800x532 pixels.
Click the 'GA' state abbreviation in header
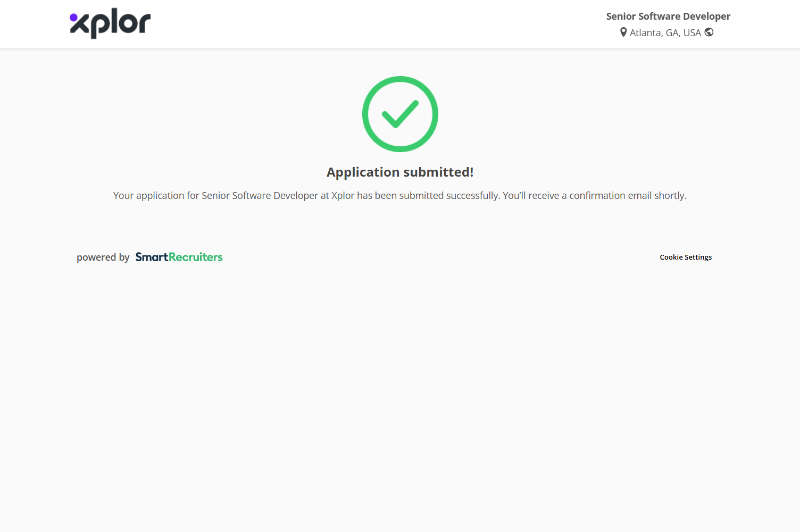click(672, 33)
